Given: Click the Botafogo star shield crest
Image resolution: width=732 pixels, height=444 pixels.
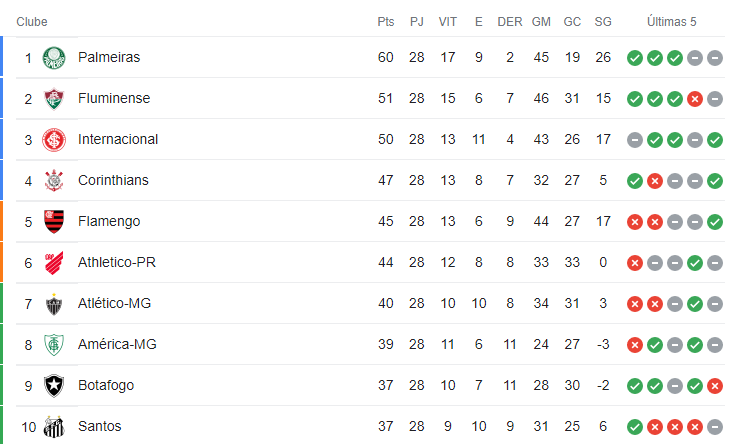Looking at the screenshot, I should pos(54,386).
